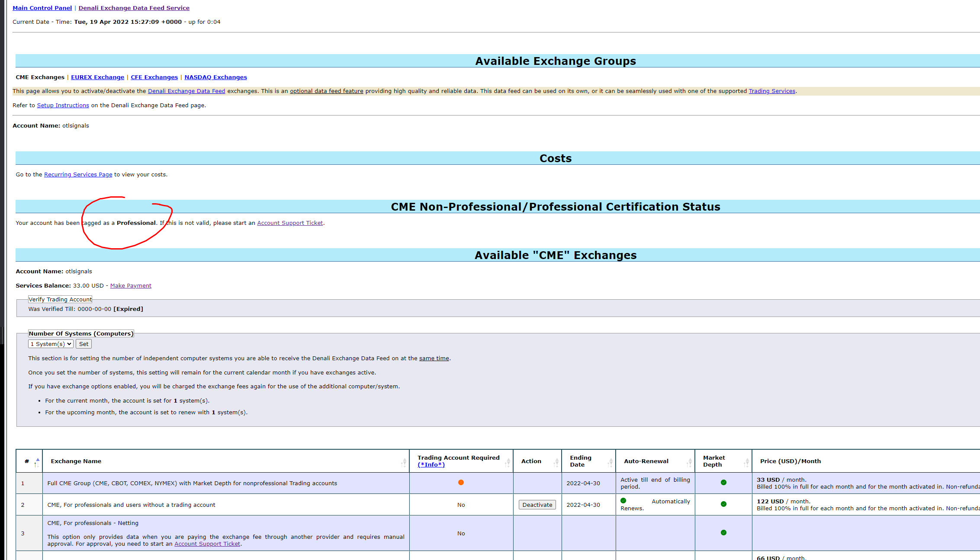
Task: Open the Main Control Panel link
Action: 42,8
